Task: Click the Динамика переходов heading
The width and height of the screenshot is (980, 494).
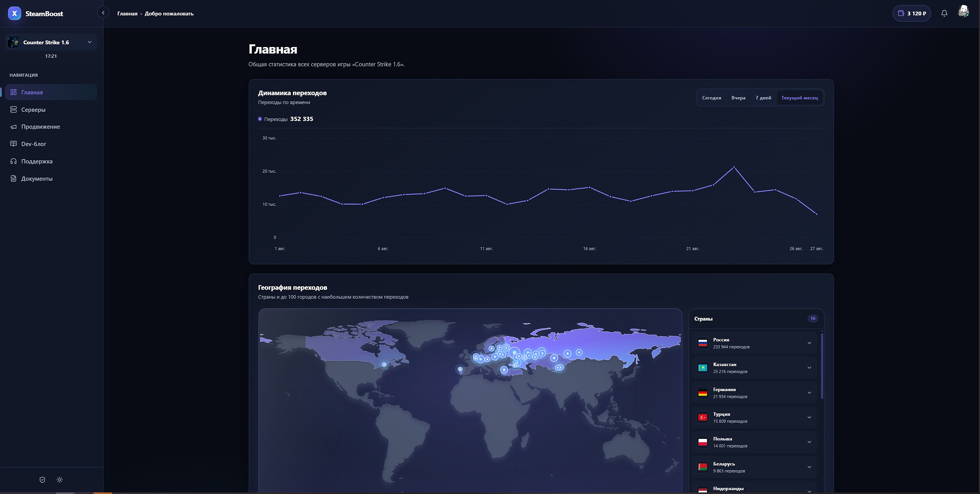Action: coord(292,93)
